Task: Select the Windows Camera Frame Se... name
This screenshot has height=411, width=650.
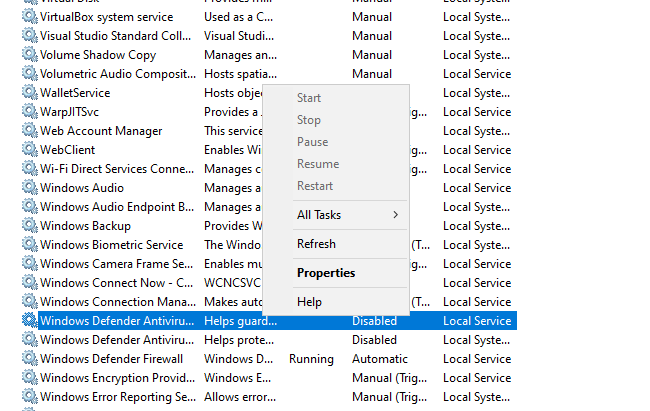Action: (116, 264)
